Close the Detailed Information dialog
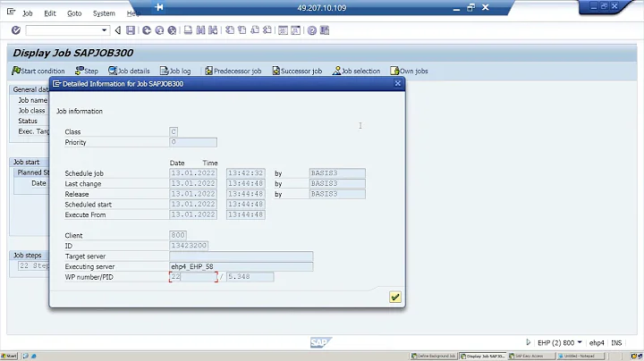The image size is (644, 361). (397, 83)
